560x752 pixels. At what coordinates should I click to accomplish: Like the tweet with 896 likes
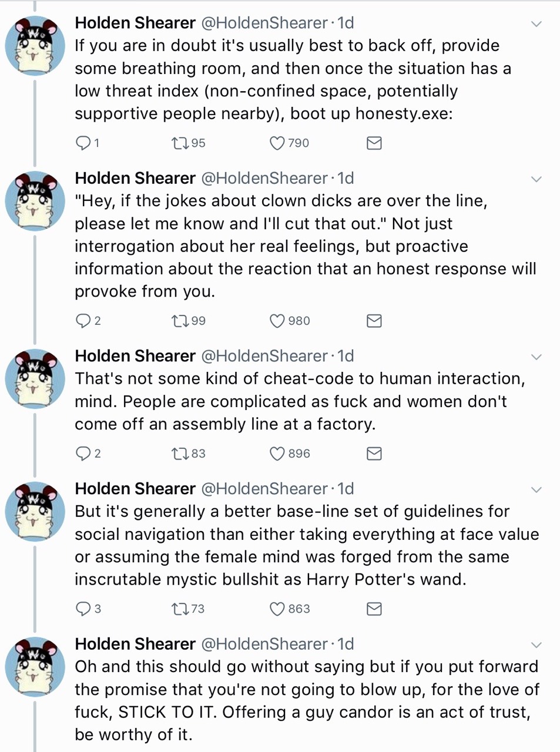277,454
